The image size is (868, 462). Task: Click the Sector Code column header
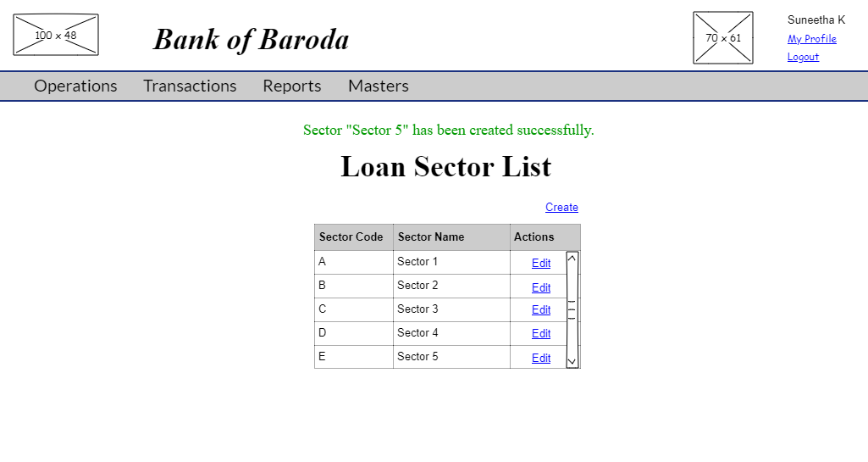coord(351,237)
